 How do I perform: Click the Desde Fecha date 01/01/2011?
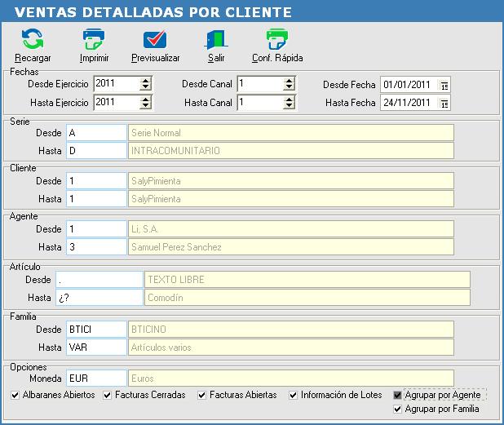pos(407,85)
